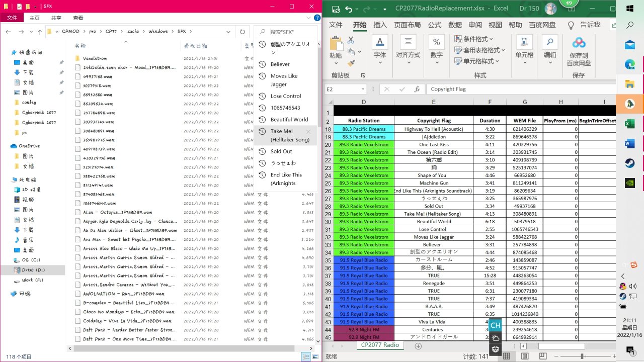Click the Excel formula bar showing Copyright Flag

(x=522, y=89)
